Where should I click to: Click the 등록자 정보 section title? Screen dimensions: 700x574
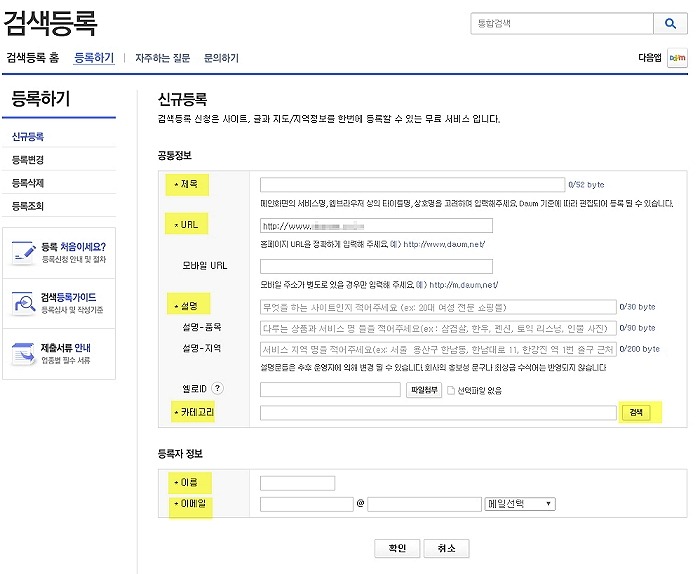click(x=180, y=453)
